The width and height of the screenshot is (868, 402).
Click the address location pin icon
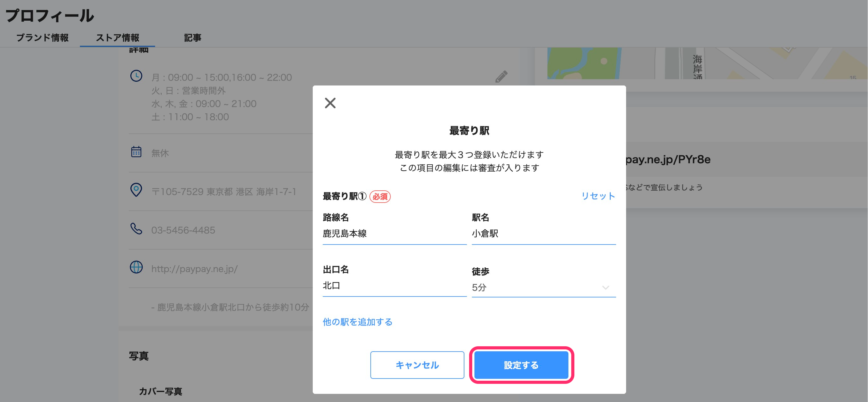pos(136,190)
